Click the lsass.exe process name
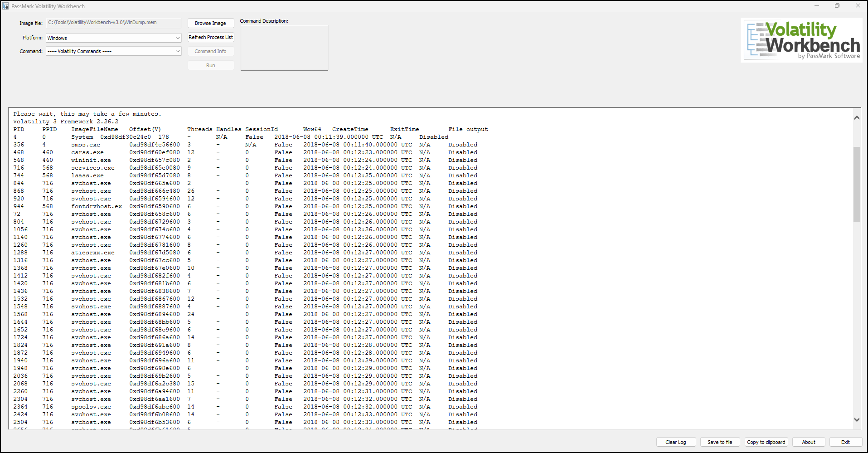Viewport: 868px width, 453px height. point(87,175)
